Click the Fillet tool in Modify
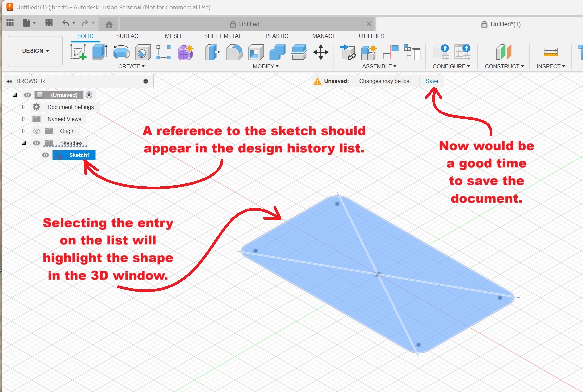 234,52
